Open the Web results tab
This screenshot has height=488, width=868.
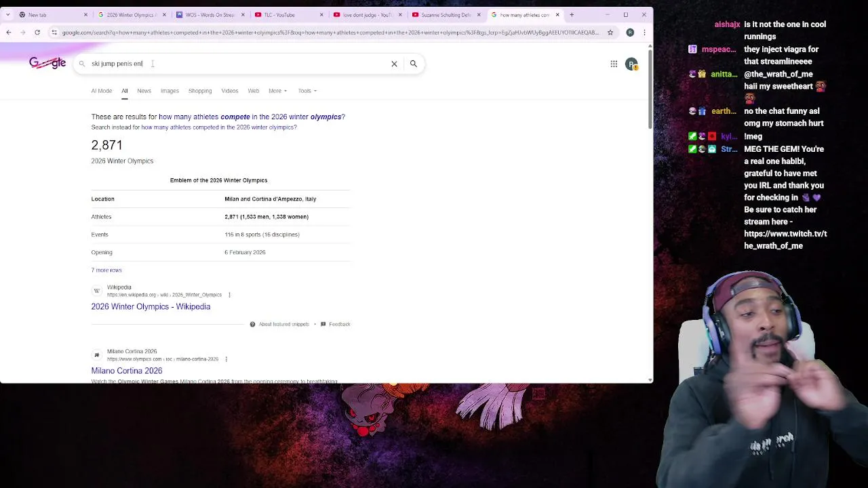[x=254, y=91]
